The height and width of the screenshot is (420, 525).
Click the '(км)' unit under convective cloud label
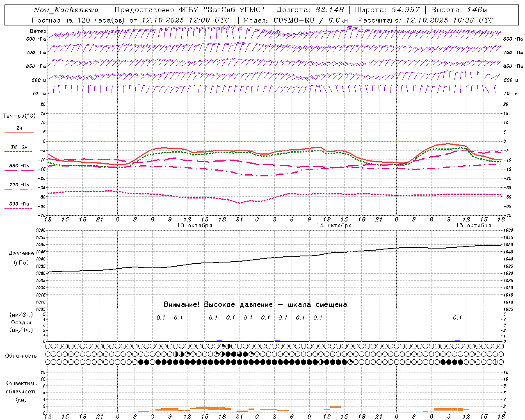[x=21, y=399]
